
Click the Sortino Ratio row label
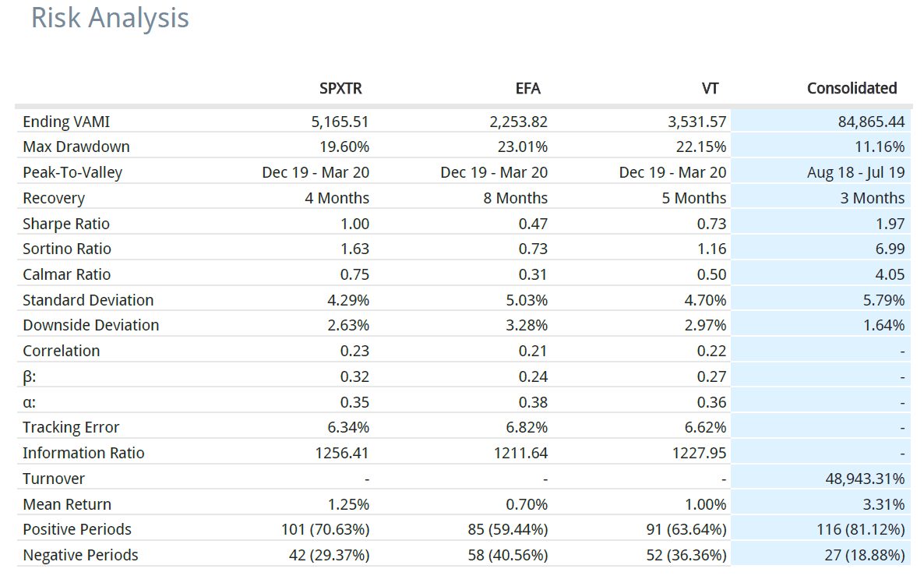click(66, 249)
